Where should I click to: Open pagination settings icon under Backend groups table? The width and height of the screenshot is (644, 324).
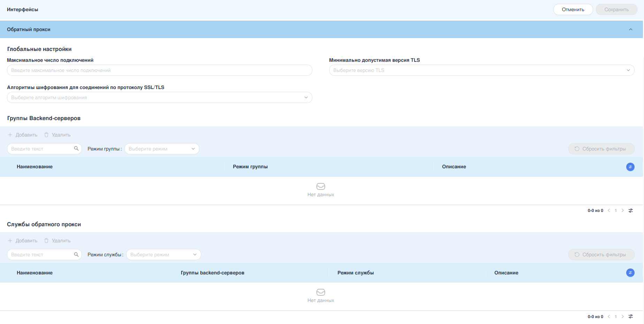631,211
